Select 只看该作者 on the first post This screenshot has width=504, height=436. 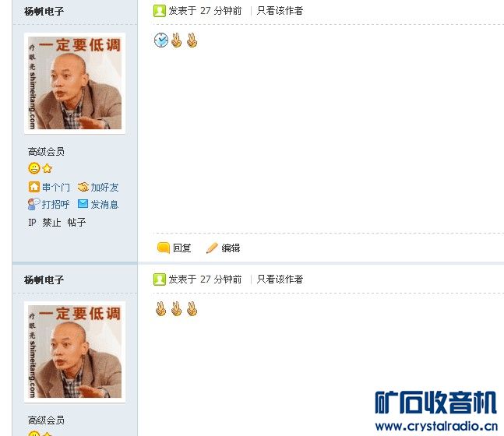coord(280,11)
